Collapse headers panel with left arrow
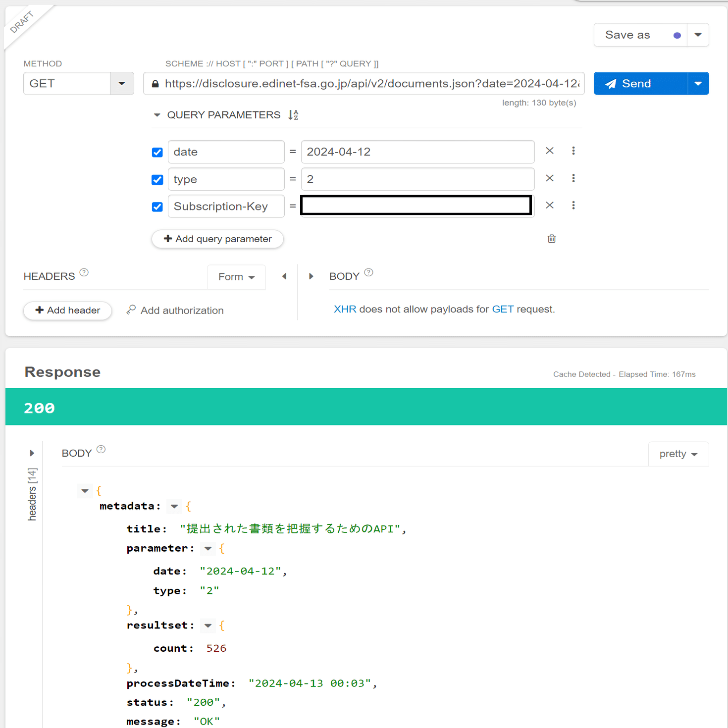 coord(284,276)
